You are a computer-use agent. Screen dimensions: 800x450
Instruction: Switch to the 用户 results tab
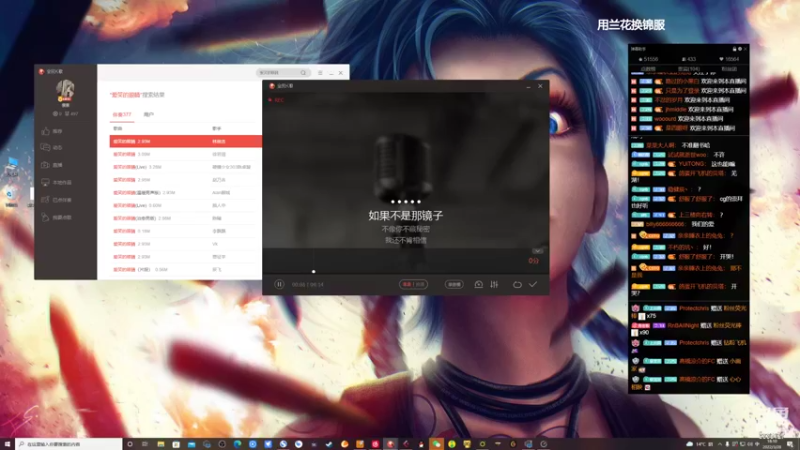coord(148,115)
